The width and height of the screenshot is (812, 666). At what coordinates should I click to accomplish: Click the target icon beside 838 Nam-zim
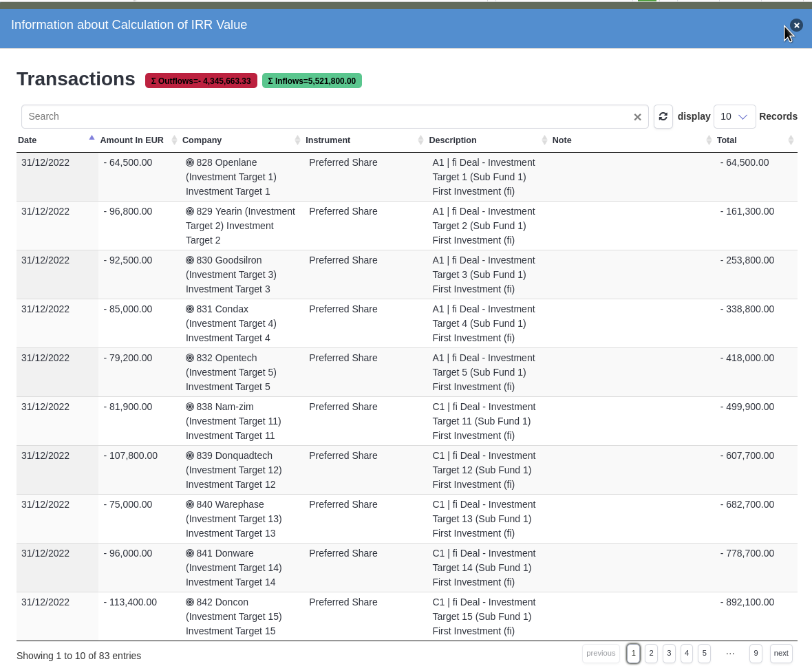click(190, 407)
